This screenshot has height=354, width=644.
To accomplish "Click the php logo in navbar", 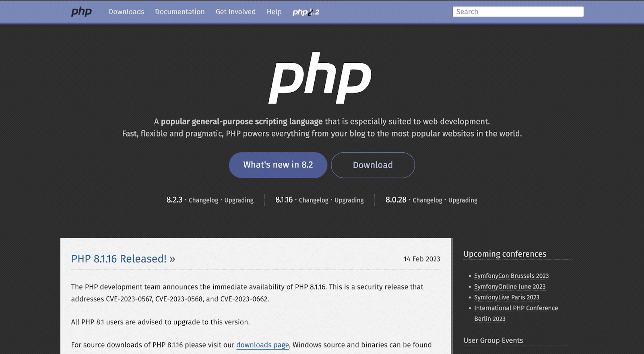I will point(82,12).
